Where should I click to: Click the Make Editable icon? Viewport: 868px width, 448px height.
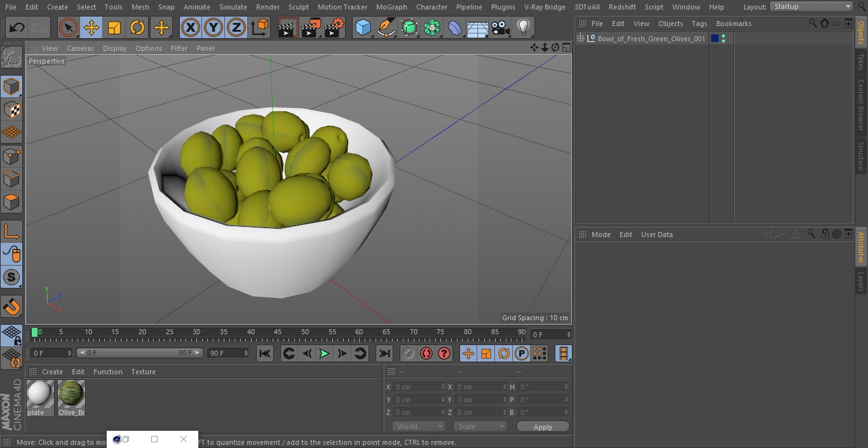click(11, 58)
